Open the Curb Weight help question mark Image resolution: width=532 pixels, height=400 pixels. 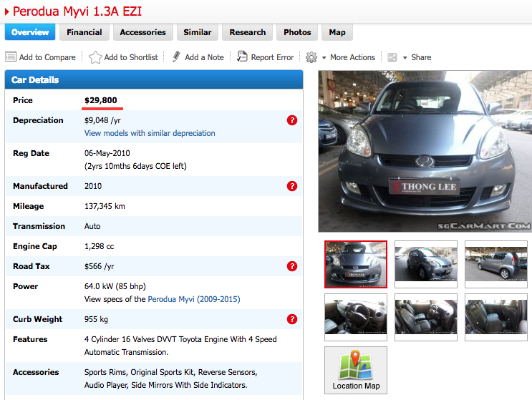point(292,319)
